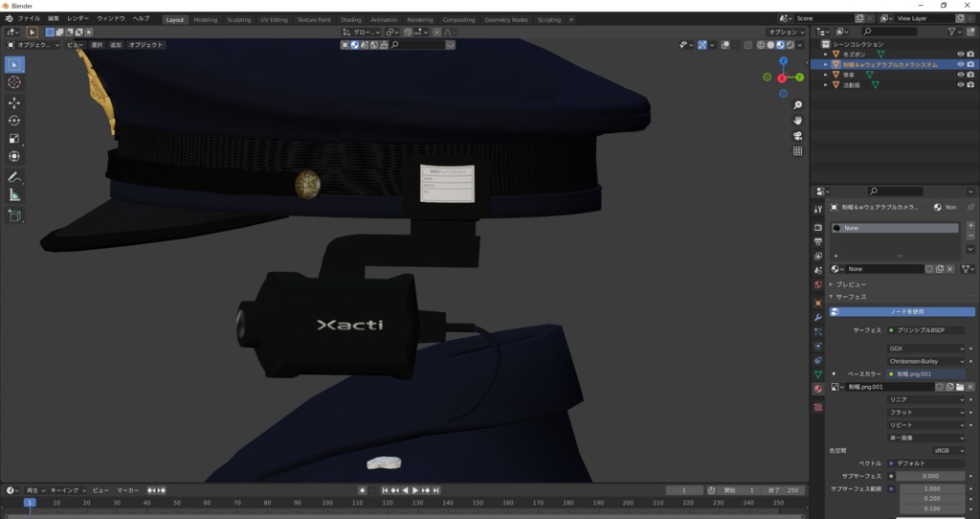
Task: Open the Christensen-Burley subsurface method dropdown
Action: [925, 361]
